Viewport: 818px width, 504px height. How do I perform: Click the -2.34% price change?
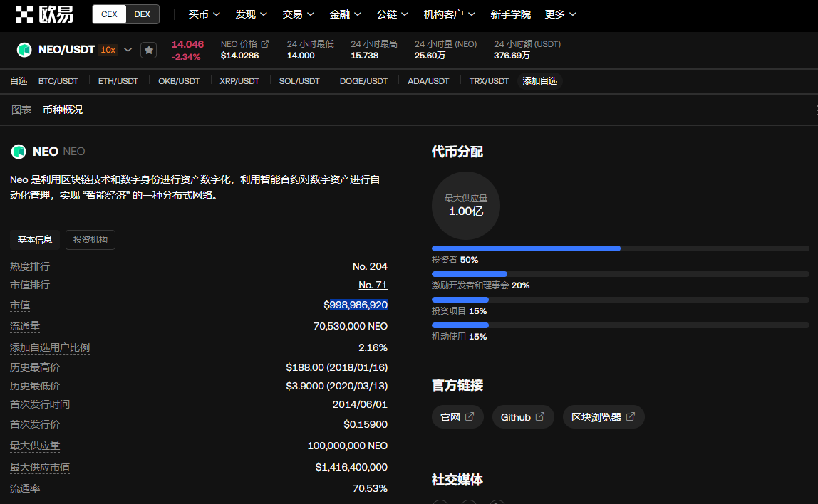[x=186, y=57]
